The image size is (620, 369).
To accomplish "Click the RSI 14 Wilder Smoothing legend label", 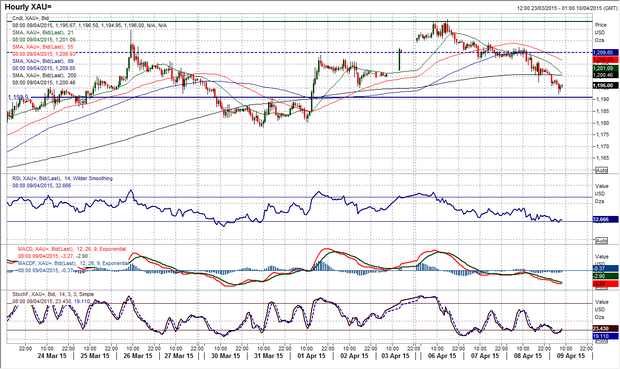I will click(62, 178).
